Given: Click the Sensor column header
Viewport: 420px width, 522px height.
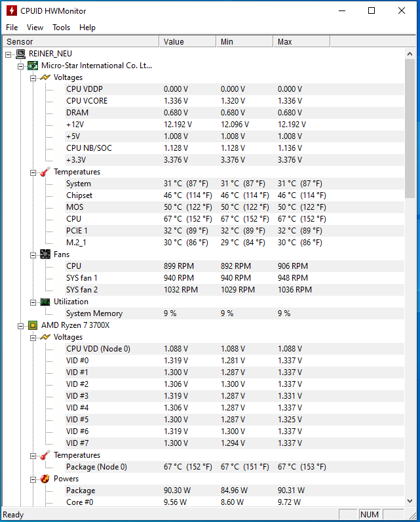Looking at the screenshot, I should coord(81,41).
